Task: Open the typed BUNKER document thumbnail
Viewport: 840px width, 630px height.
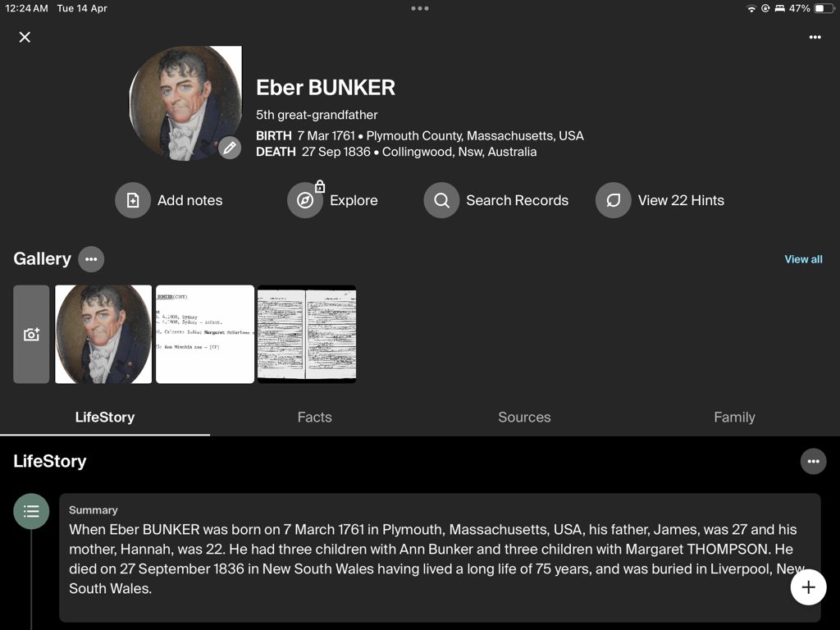Action: tap(205, 335)
